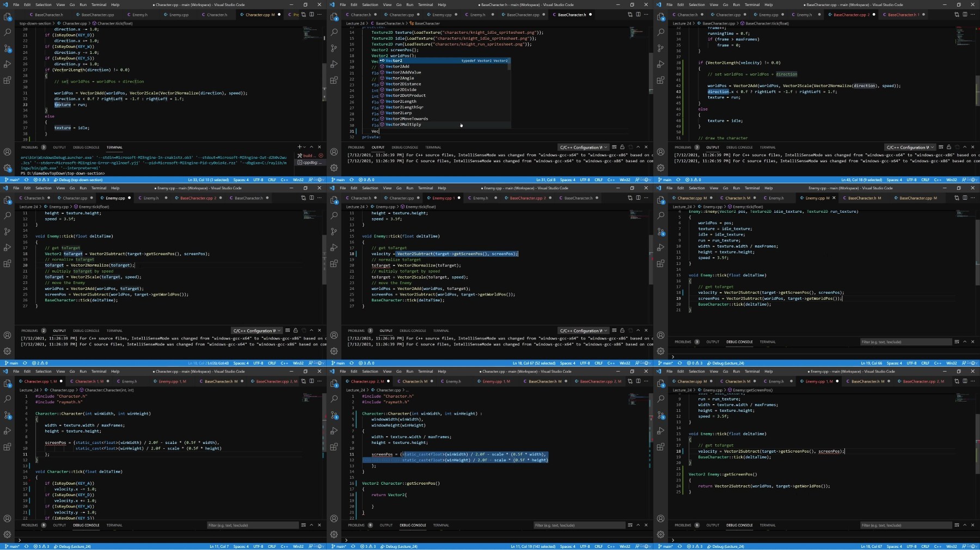Open Selection menu in the BaseCharacter.h window

click(x=370, y=4)
